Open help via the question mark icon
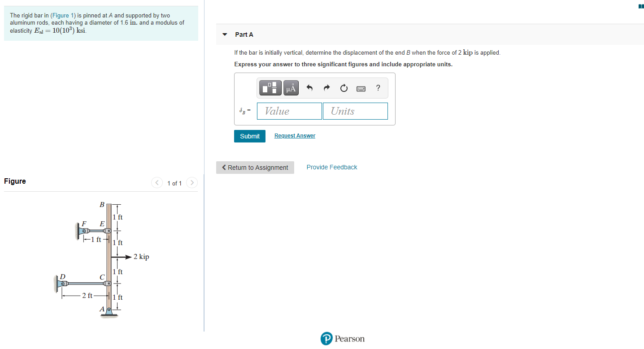This screenshot has height=349, width=644. tap(378, 88)
